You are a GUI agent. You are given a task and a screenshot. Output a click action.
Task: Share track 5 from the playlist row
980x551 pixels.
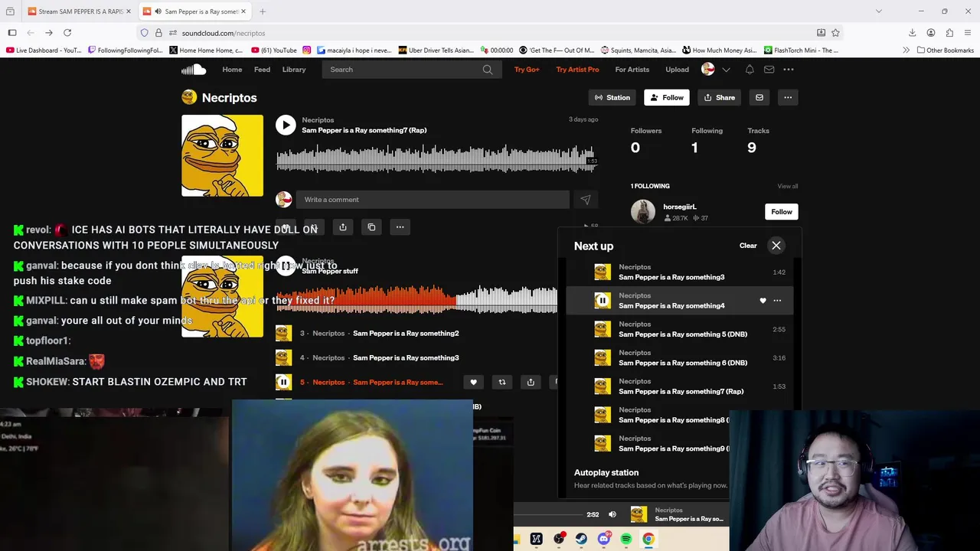[x=531, y=382]
